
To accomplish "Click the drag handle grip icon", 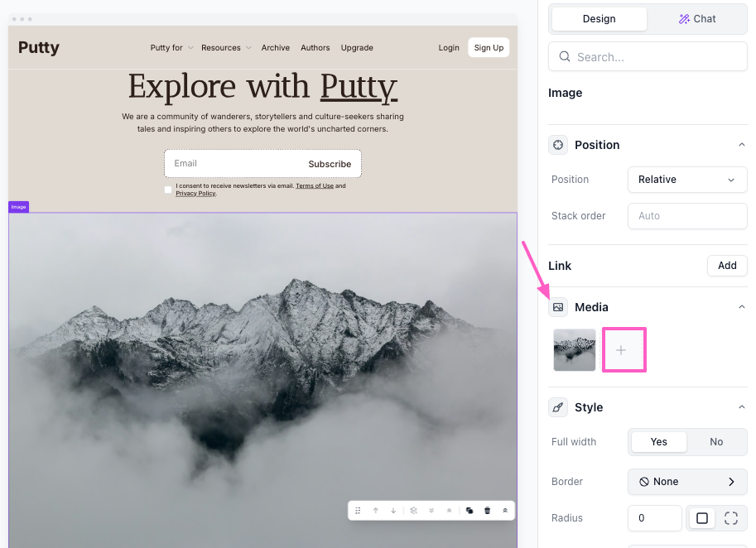I will pos(358,511).
